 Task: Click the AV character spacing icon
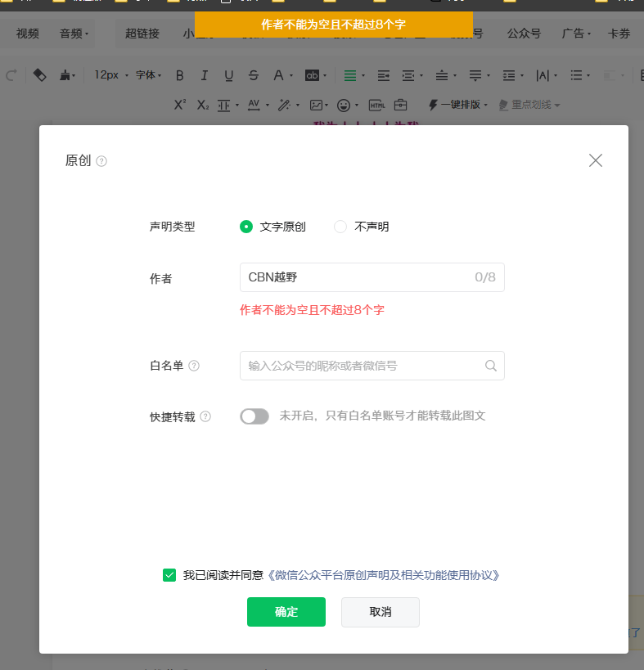pos(254,105)
